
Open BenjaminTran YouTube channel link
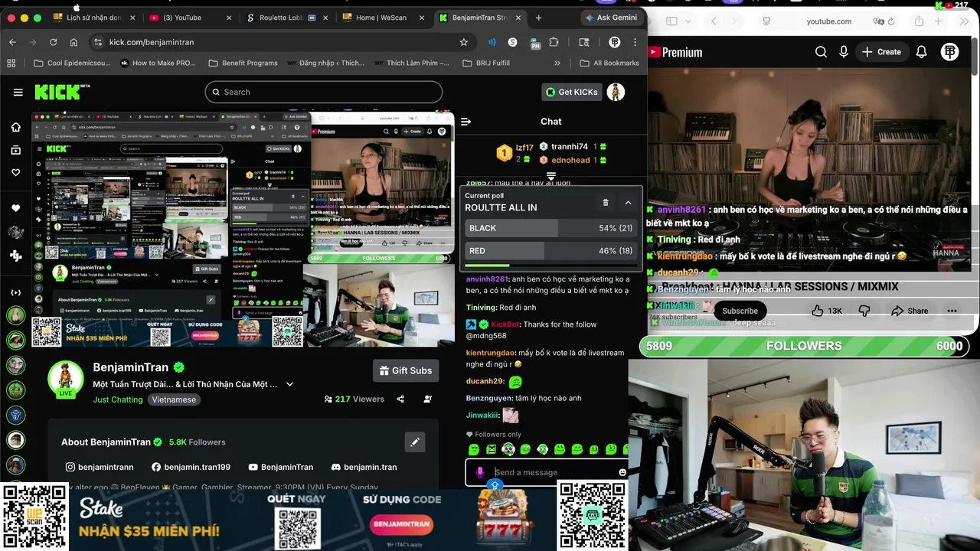pyautogui.click(x=280, y=467)
